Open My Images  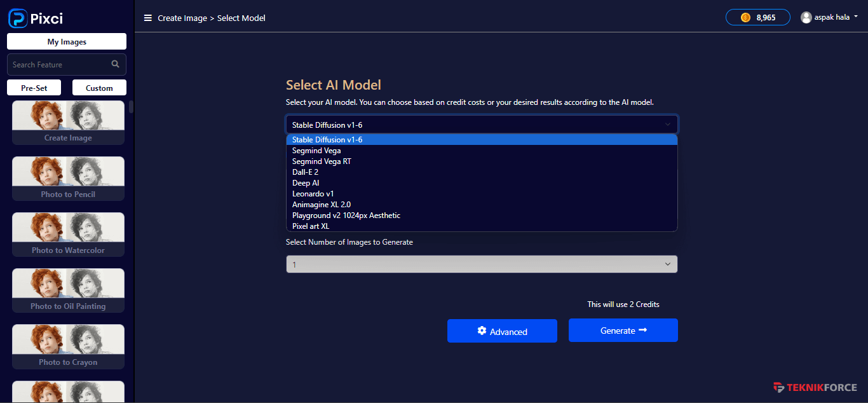[67, 41]
